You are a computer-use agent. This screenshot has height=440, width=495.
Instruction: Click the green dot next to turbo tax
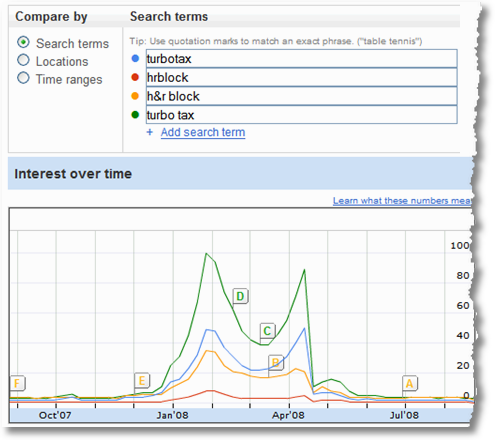[135, 115]
